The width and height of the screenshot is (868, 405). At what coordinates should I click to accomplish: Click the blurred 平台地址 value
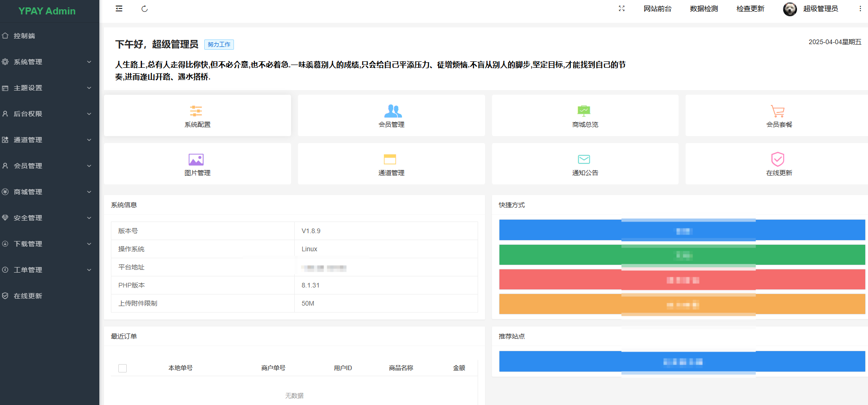click(324, 268)
